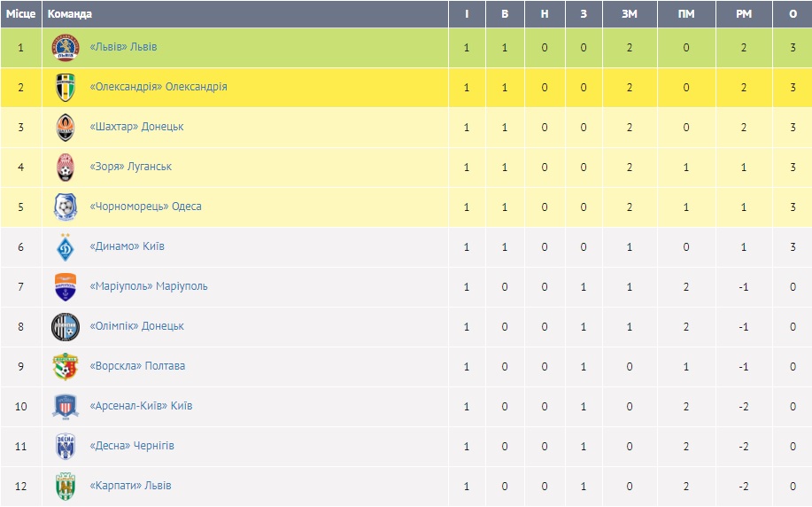Open the «Ворскла» Полтава team link
Screen dimensions: 812x507
[137, 366]
